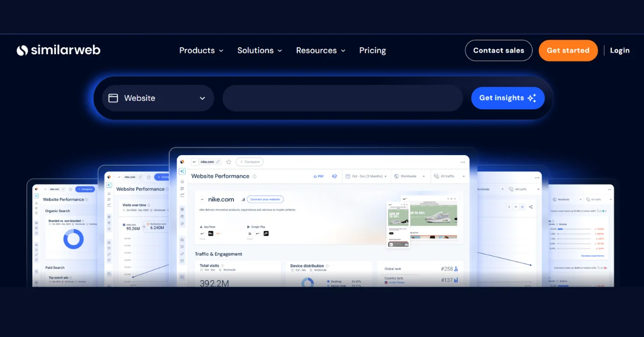Click the share icon beside the D W M toggles
The height and width of the screenshot is (337, 644).
531,207
